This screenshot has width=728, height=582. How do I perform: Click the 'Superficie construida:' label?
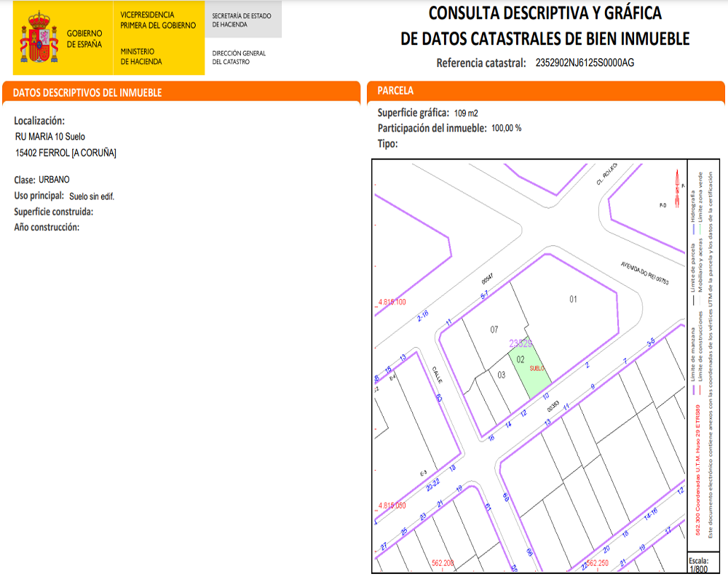coord(53,212)
